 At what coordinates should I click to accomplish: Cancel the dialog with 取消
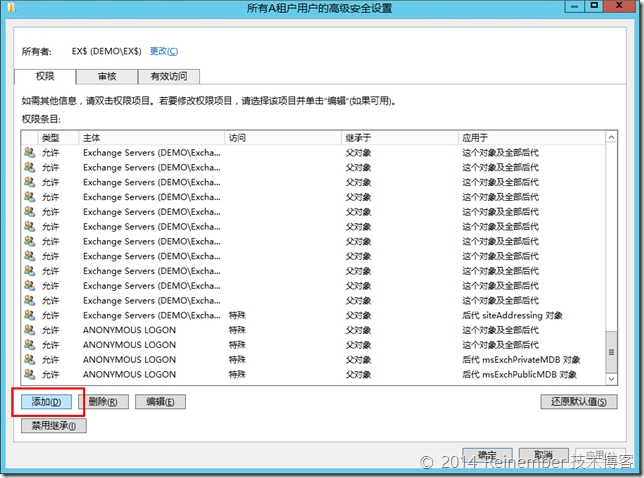click(543, 455)
